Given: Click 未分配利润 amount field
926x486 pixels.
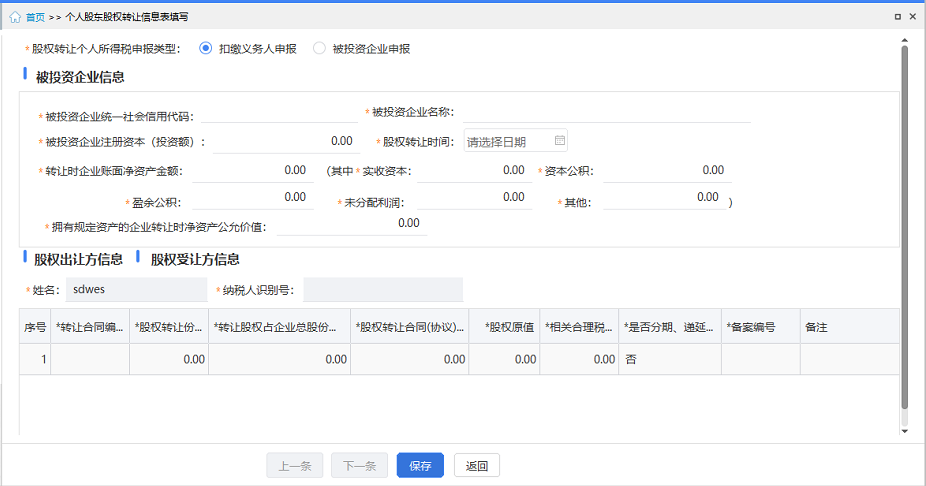Looking at the screenshot, I should [474, 198].
